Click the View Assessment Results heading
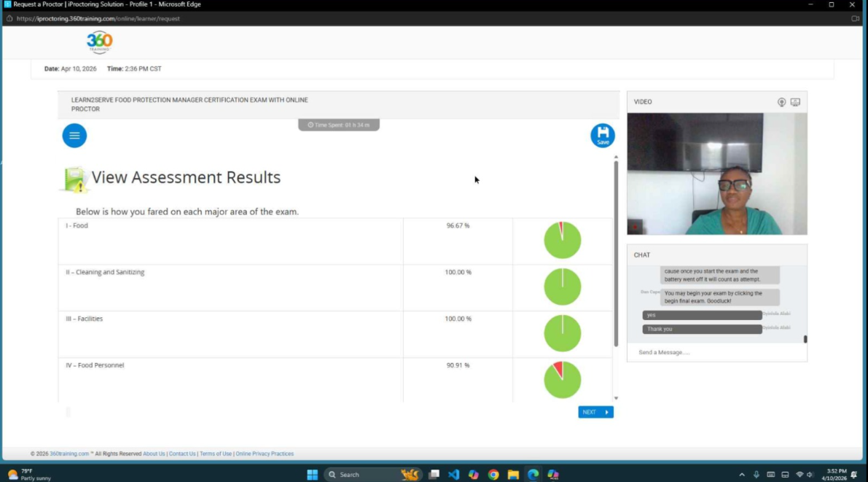The image size is (868, 482). 186,177
